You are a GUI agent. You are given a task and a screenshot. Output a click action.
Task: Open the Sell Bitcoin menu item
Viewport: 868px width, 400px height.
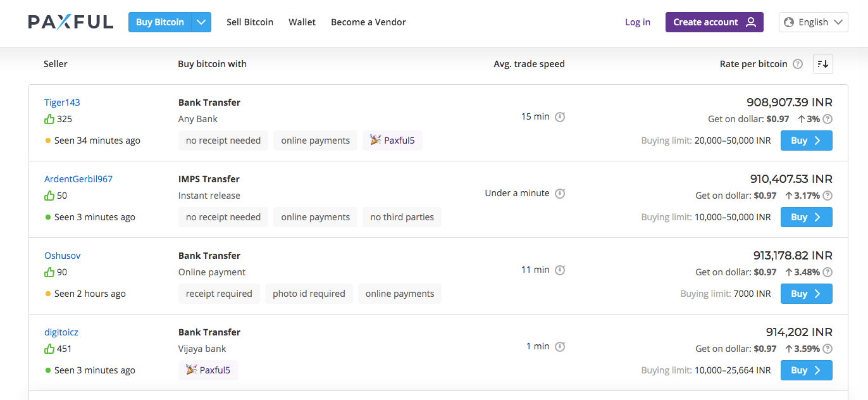pos(250,22)
